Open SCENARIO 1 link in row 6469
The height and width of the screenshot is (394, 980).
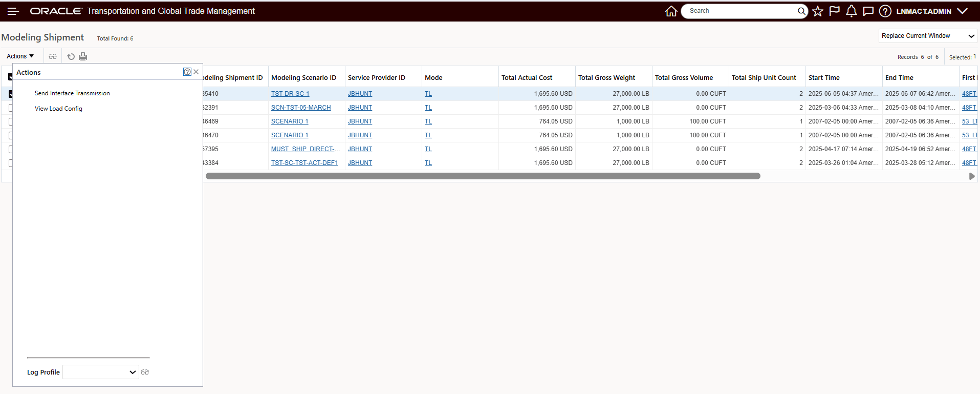click(x=290, y=121)
